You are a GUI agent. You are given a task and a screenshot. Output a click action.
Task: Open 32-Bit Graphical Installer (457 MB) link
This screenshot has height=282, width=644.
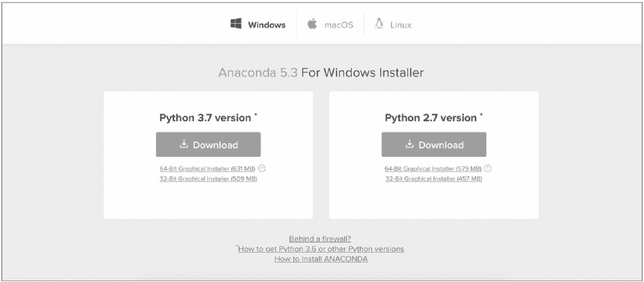point(434,179)
